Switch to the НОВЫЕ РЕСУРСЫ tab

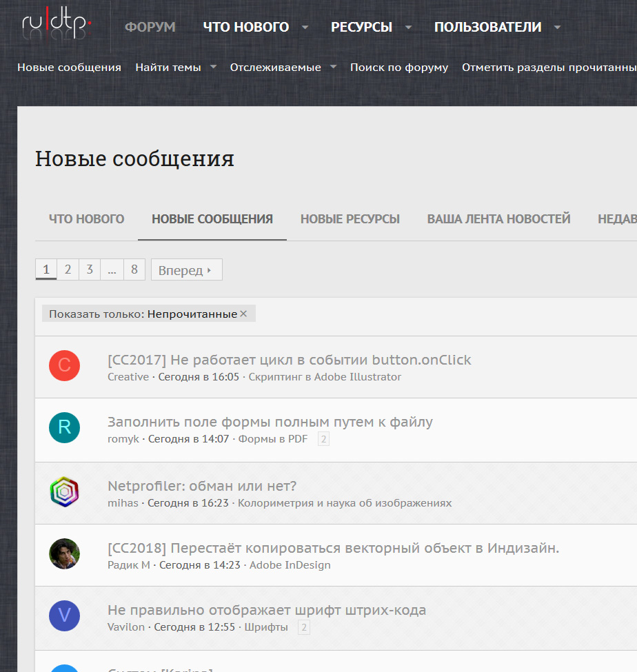(x=350, y=219)
